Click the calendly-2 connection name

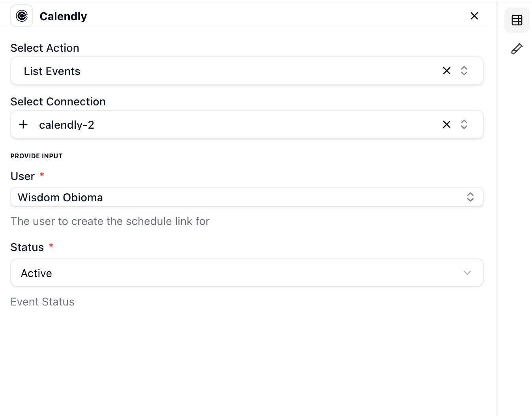(67, 124)
